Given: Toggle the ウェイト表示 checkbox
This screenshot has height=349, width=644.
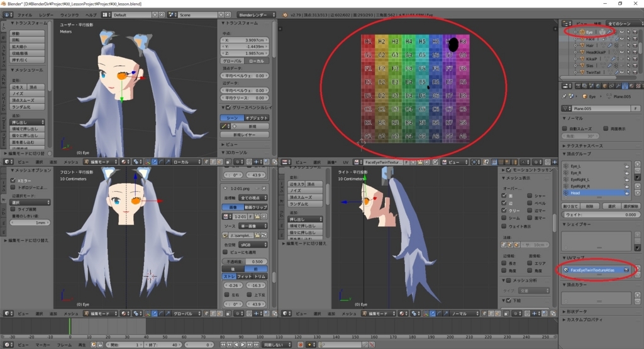Looking at the screenshot, I should click(x=504, y=226).
